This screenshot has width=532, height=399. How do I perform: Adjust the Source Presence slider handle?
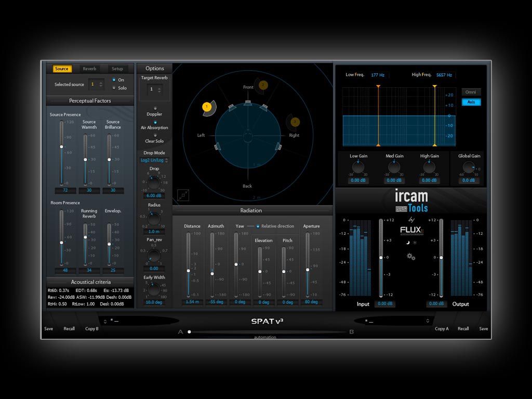(61, 147)
